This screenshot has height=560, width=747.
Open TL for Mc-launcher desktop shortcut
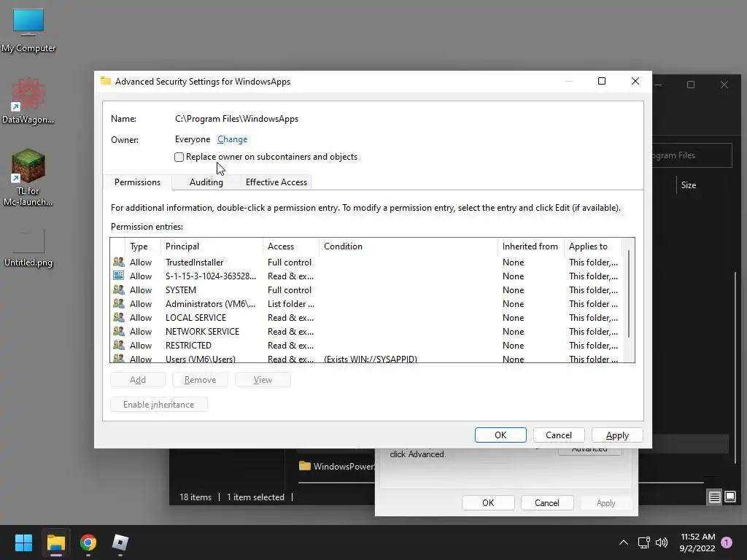pos(28,177)
